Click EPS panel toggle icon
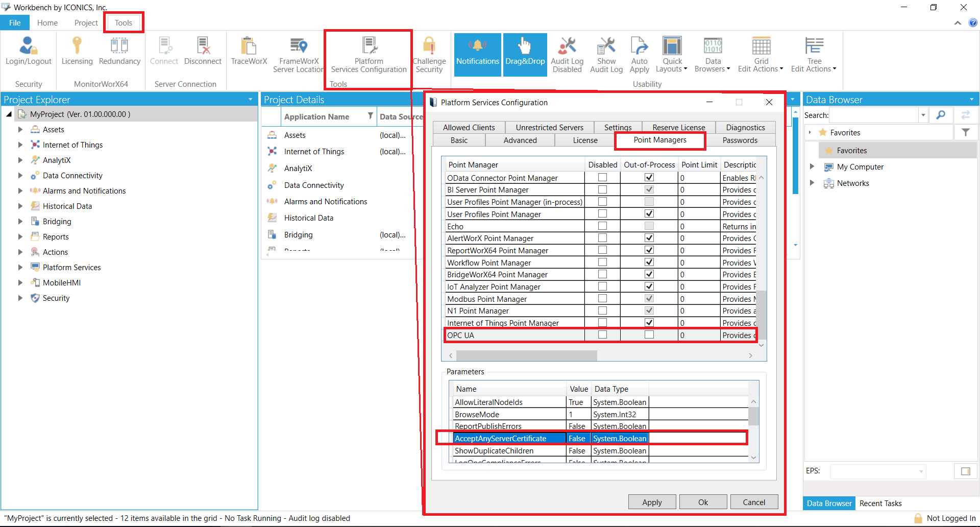The height and width of the screenshot is (527, 980). [966, 471]
